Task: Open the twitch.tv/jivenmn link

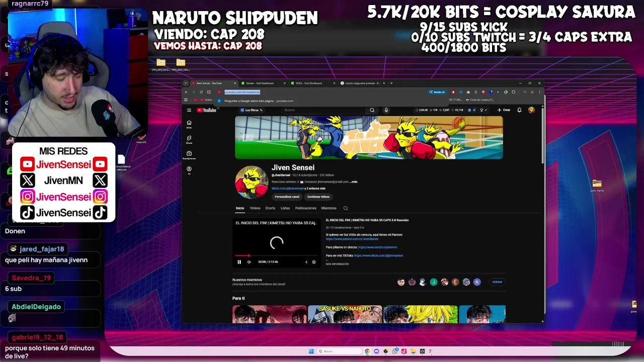Action: [x=377, y=247]
